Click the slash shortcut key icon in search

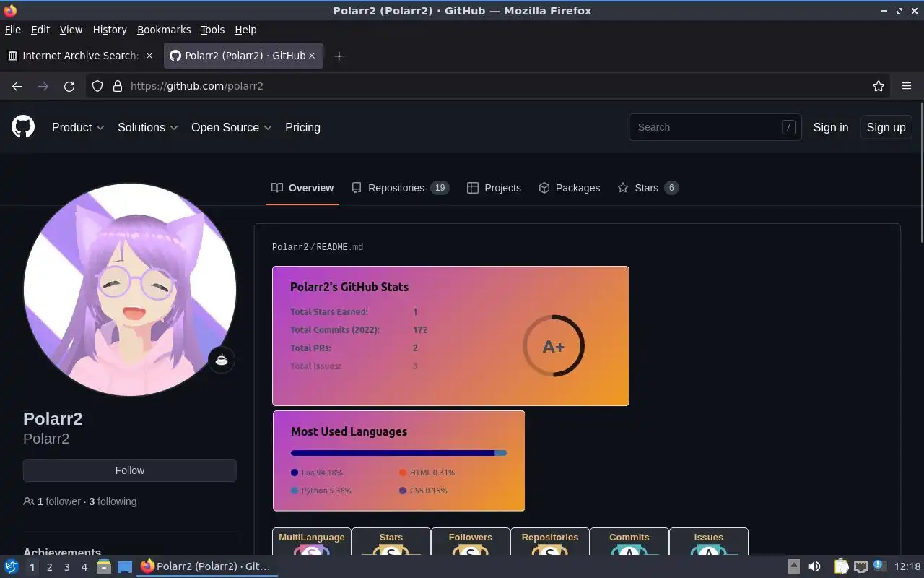[788, 127]
